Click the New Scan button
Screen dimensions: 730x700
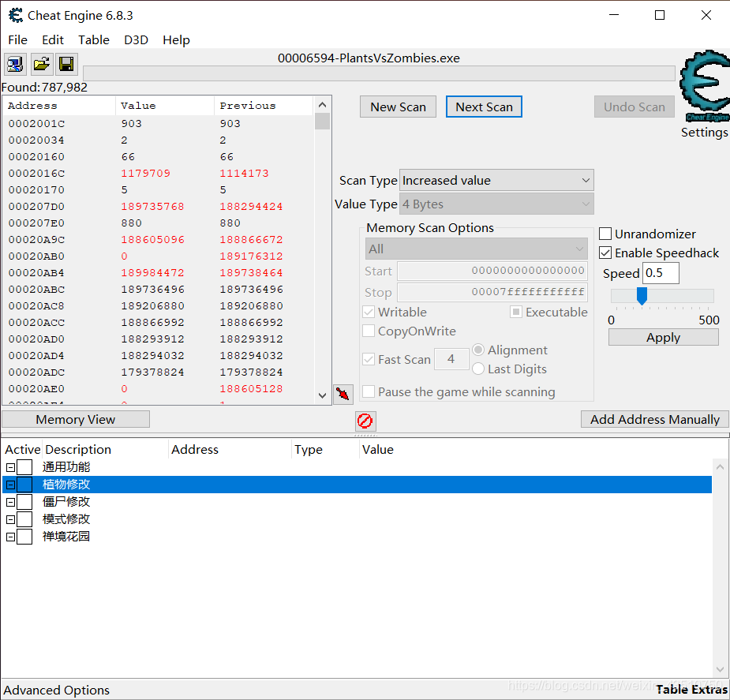coord(398,107)
